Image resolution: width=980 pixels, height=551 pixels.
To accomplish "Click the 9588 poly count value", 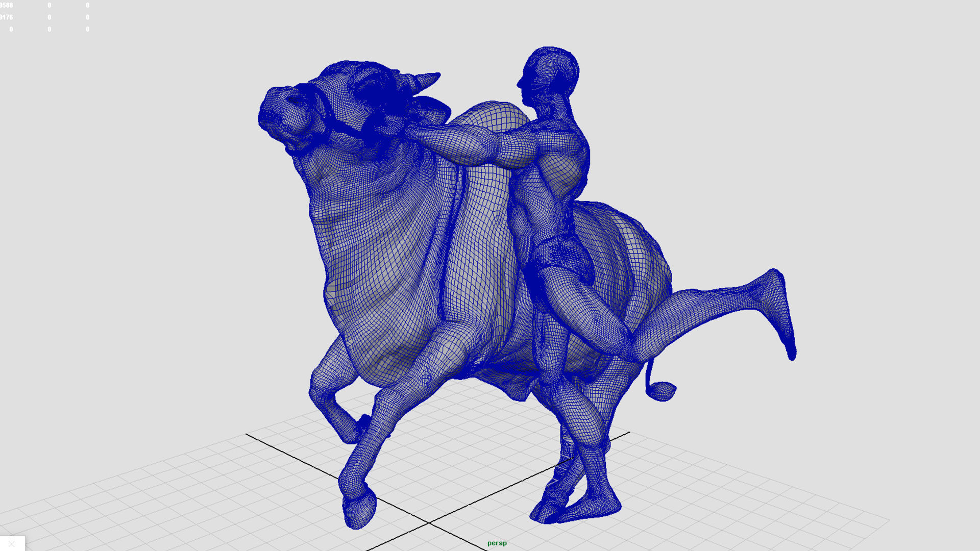I will tap(6, 5).
